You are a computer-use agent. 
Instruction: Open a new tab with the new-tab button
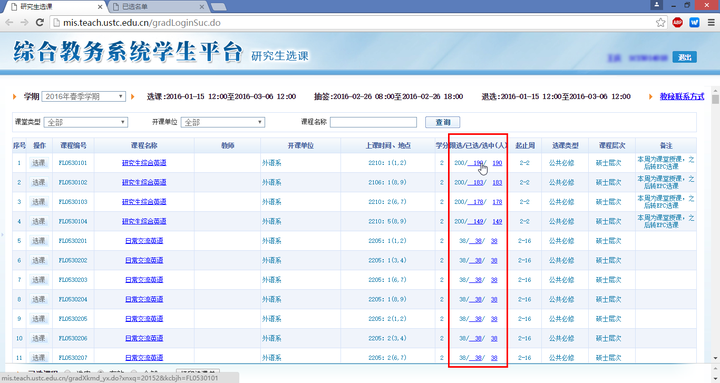pos(219,6)
